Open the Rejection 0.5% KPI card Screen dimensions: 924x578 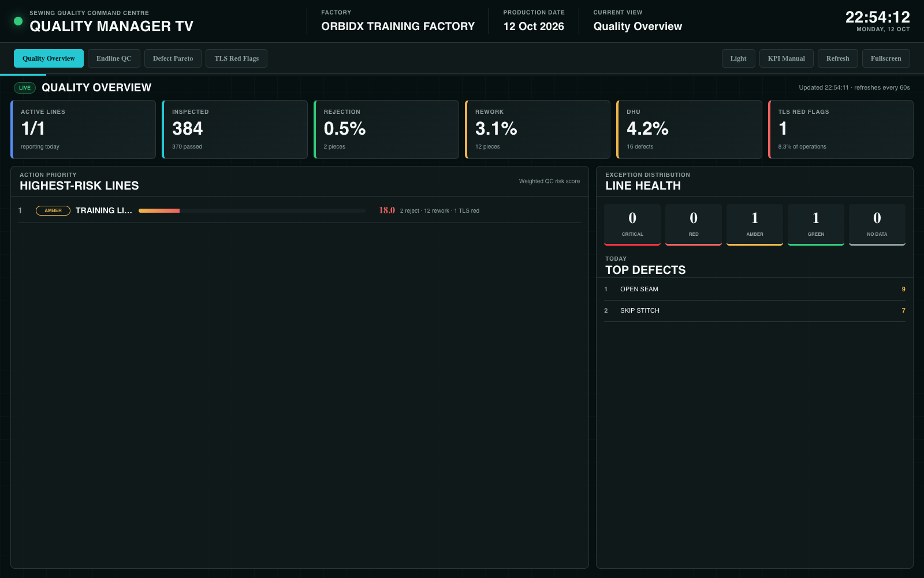(386, 129)
